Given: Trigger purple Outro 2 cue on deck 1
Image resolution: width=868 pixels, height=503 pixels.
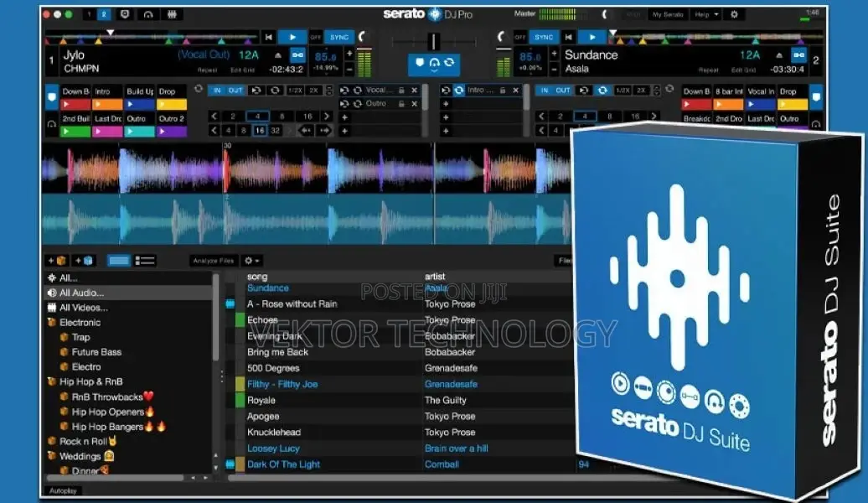Looking at the screenshot, I should 172,132.
